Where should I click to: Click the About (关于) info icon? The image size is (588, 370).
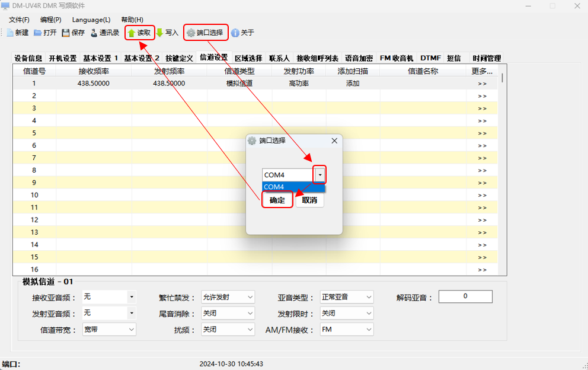pos(235,33)
